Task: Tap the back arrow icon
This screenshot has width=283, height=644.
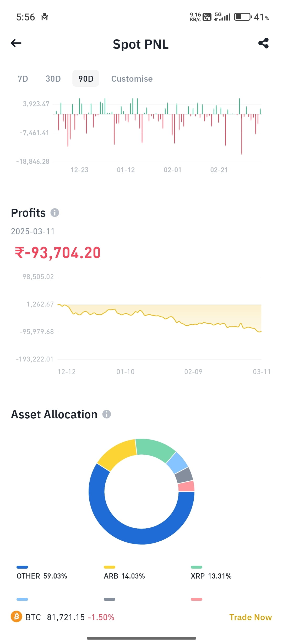Action: (x=16, y=43)
